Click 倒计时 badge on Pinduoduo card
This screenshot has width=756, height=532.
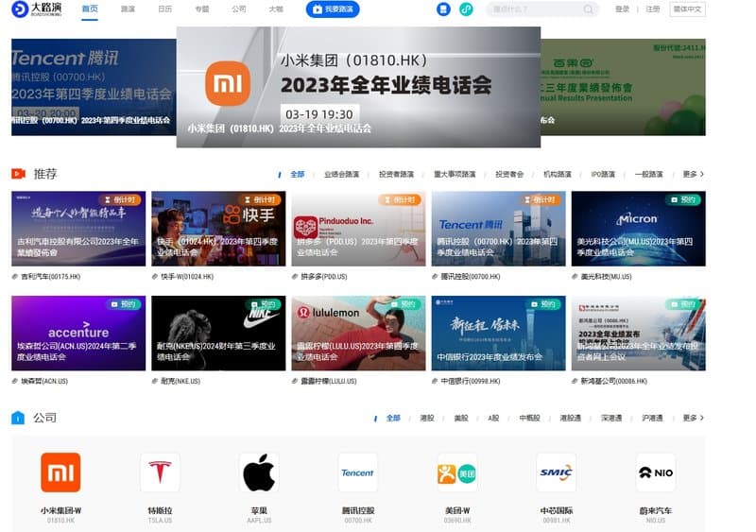click(400, 199)
